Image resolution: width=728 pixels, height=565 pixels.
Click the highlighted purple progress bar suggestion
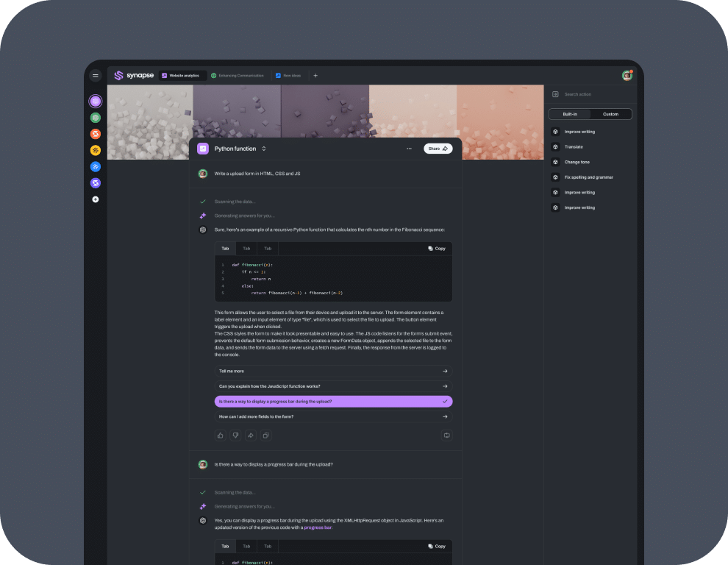pyautogui.click(x=333, y=402)
